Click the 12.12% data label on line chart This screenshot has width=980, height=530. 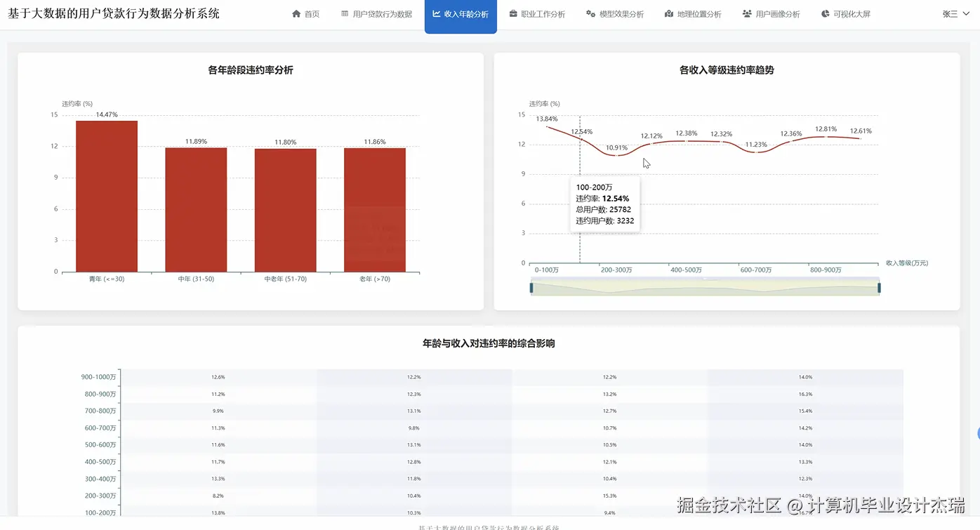[x=651, y=136]
